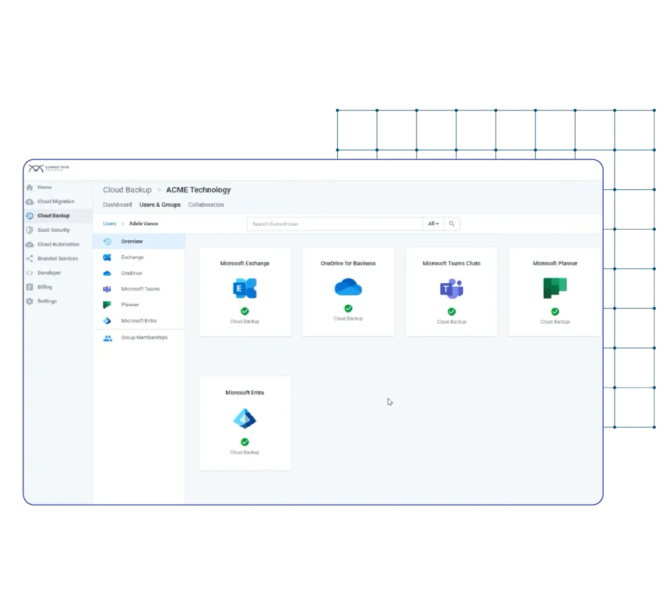Click green check on Microsoft Planner card
Screen dimensions: 672x616
point(555,312)
